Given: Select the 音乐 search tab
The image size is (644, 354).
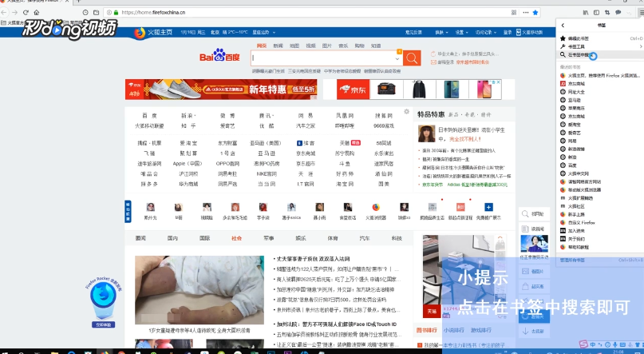Looking at the screenshot, I should [x=343, y=46].
